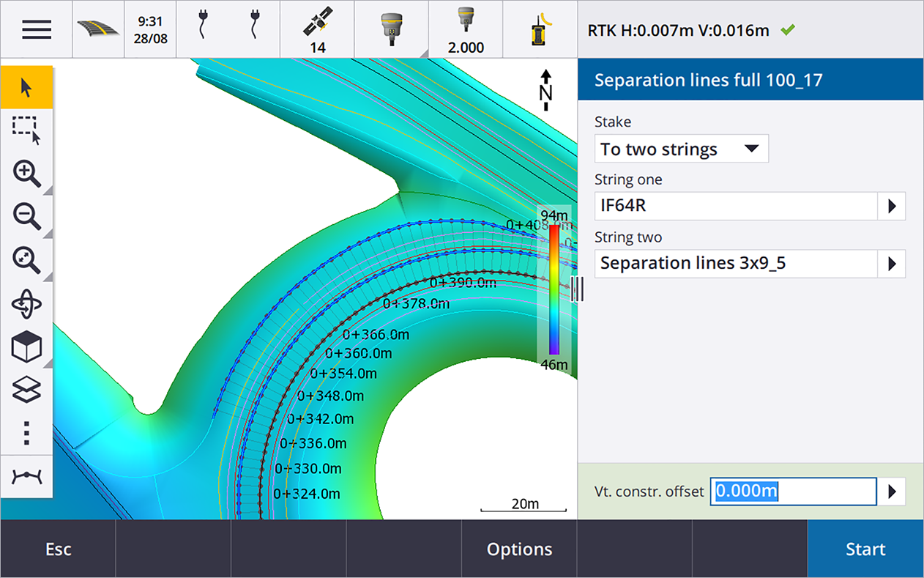This screenshot has width=924, height=578.
Task: Click the GNSS receiver icon
Action: [392, 29]
